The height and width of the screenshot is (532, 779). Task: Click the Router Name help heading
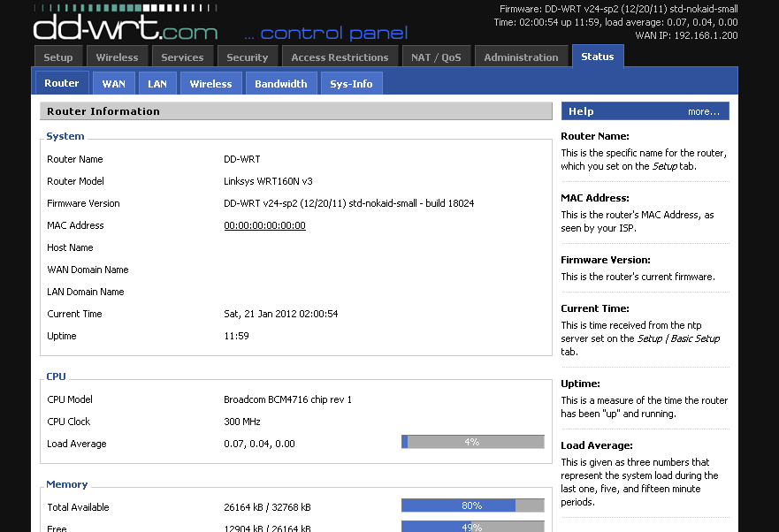point(595,136)
